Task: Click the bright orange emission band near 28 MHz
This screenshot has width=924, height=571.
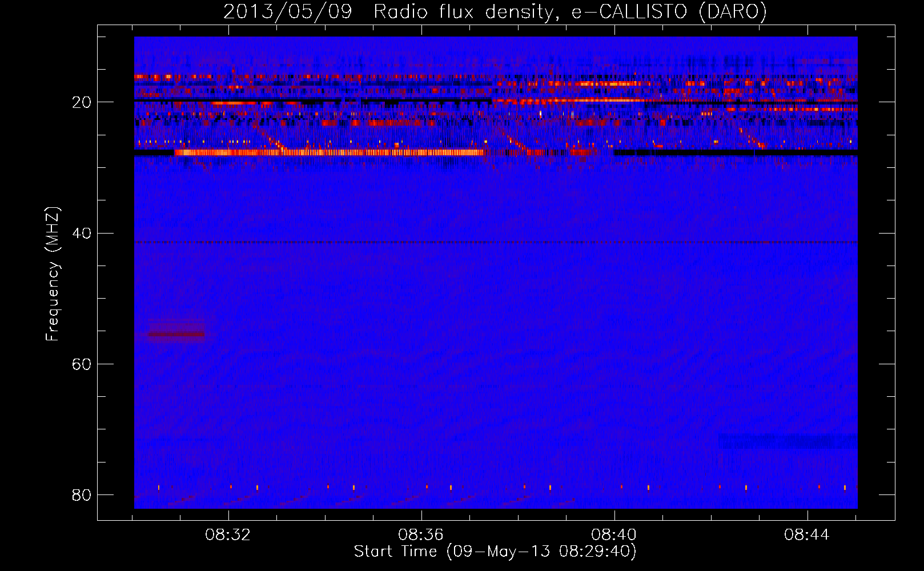Action: pos(330,152)
